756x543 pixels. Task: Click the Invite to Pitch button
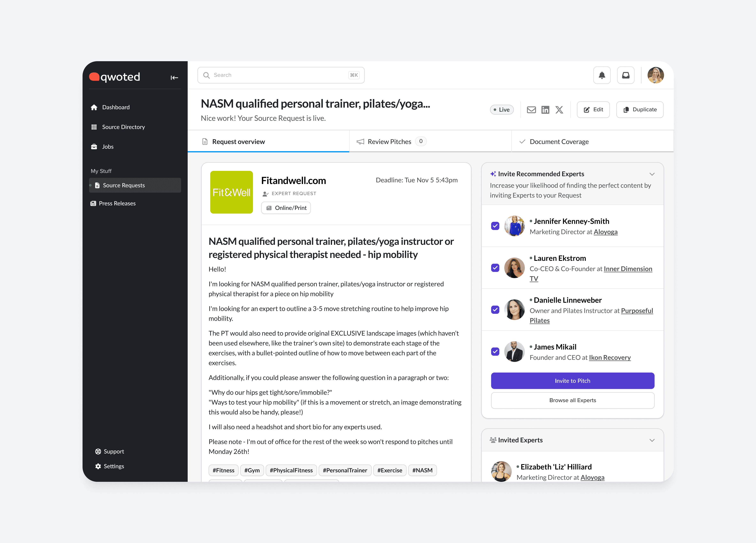[572, 381]
